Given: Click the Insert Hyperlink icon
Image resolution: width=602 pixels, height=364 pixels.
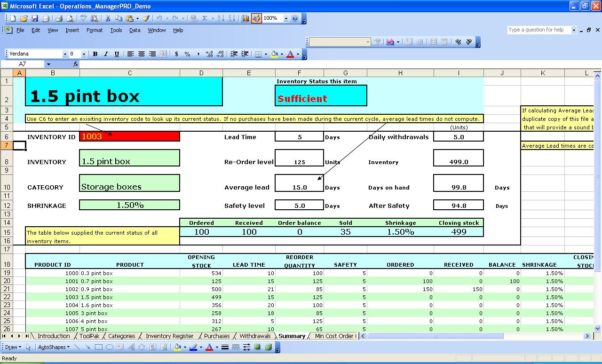Looking at the screenshot, I should 194,18.
